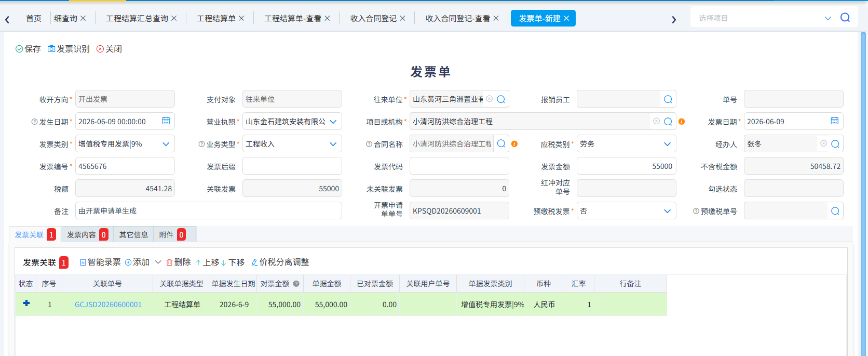Search icon in 合同名称 field
Screen dimensions: 868x356
pos(501,144)
